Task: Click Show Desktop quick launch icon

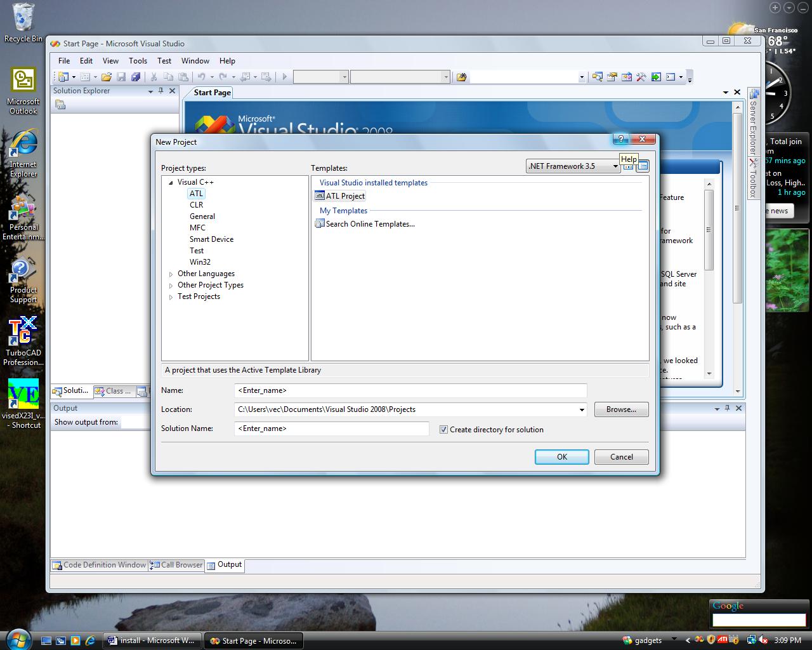Action: (x=46, y=640)
